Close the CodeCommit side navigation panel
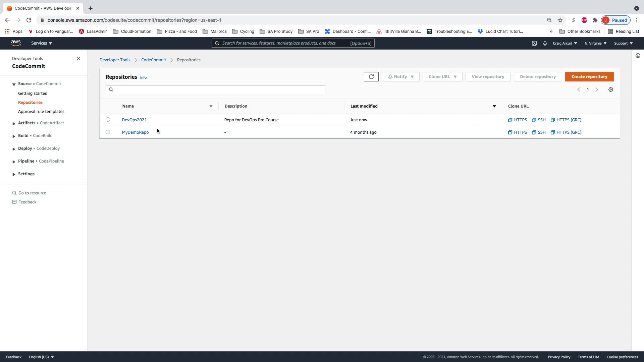 (78, 59)
